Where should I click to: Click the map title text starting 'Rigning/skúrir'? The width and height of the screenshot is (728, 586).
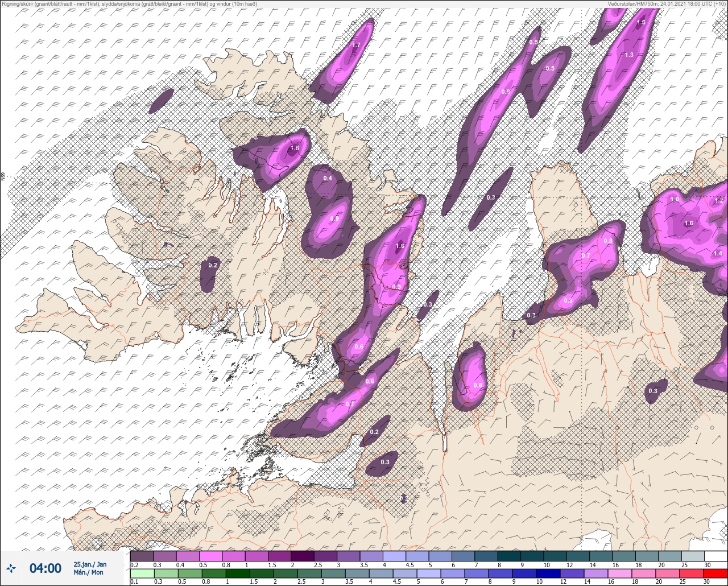click(129, 3)
